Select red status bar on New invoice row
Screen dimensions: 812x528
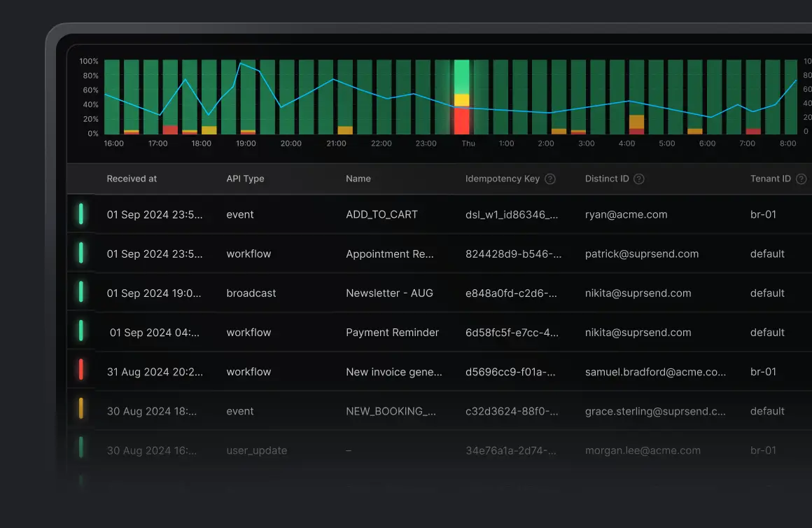pos(80,370)
